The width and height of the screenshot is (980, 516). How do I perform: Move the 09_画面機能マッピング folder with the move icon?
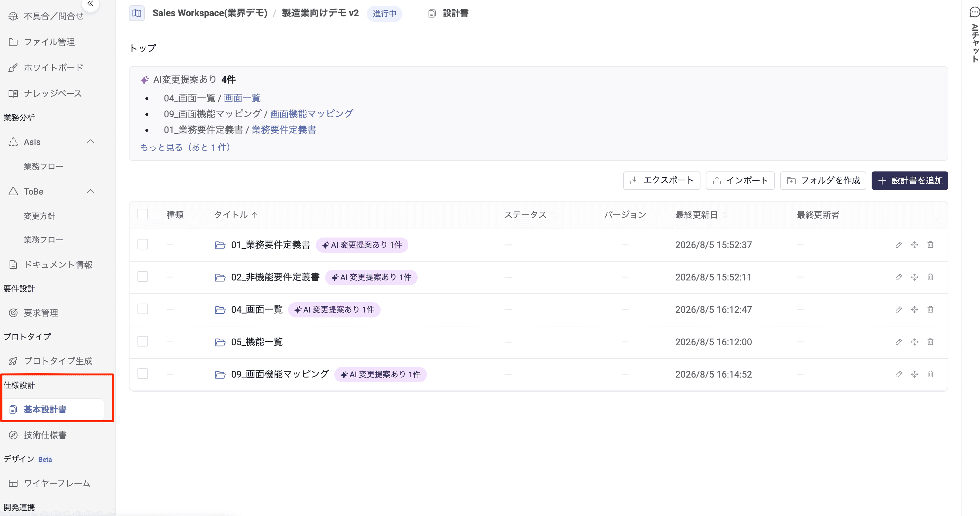click(x=915, y=374)
